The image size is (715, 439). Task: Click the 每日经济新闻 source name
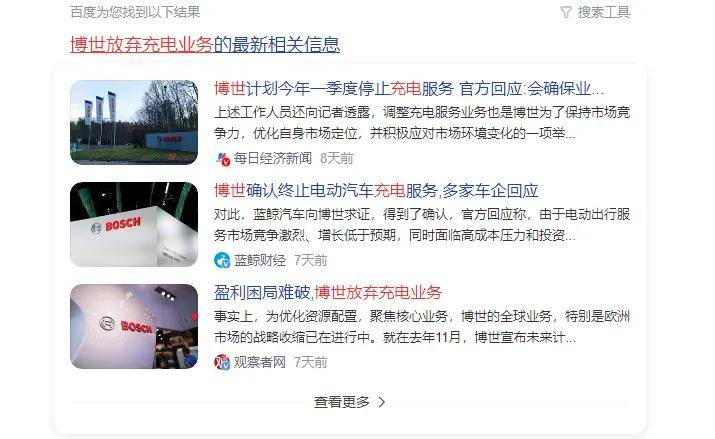click(x=273, y=159)
